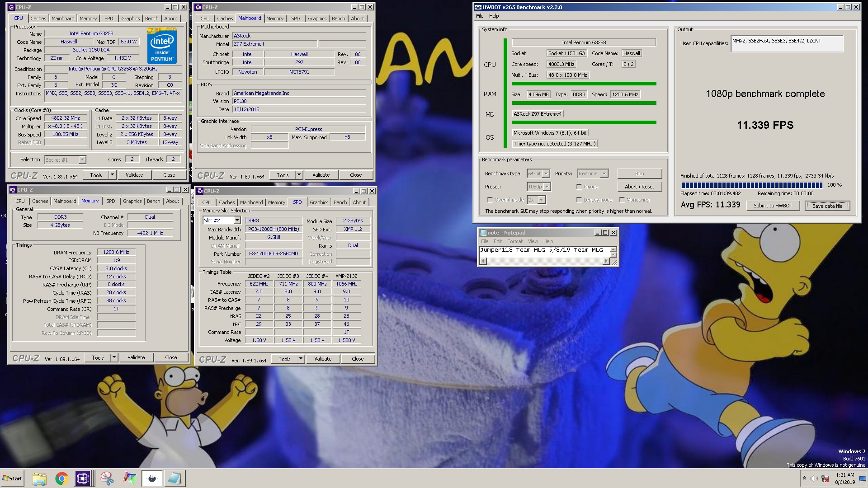The image size is (868, 488).
Task: Click Submit to HWBOT button
Action: pos(773,206)
